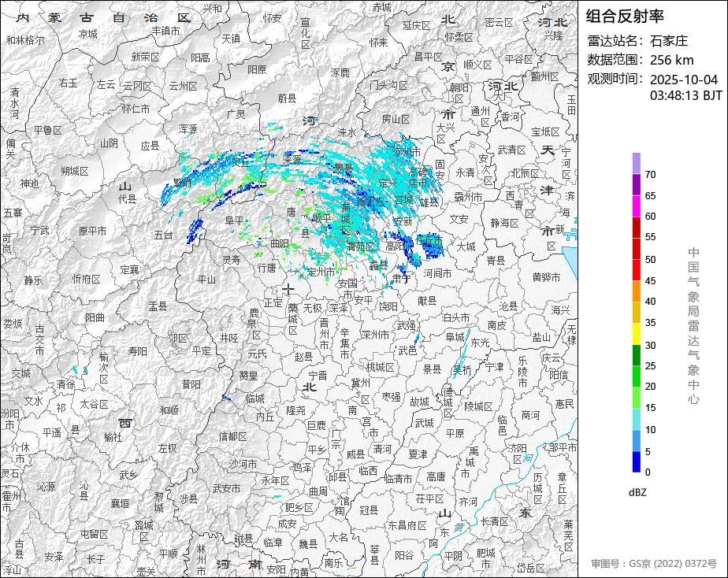The height and width of the screenshot is (578, 728).
Task: Click the dark blue swatch at the legend bottom
Action: coord(636,462)
